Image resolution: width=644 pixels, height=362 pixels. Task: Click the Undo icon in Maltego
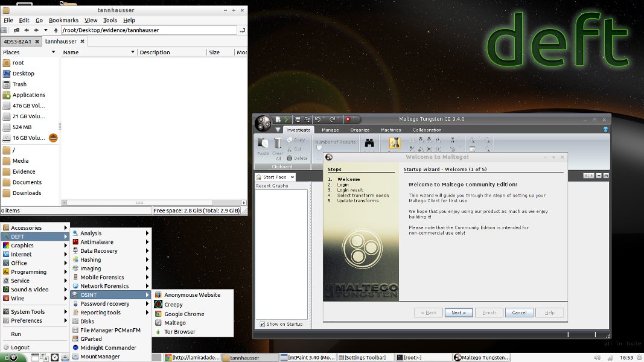(318, 119)
